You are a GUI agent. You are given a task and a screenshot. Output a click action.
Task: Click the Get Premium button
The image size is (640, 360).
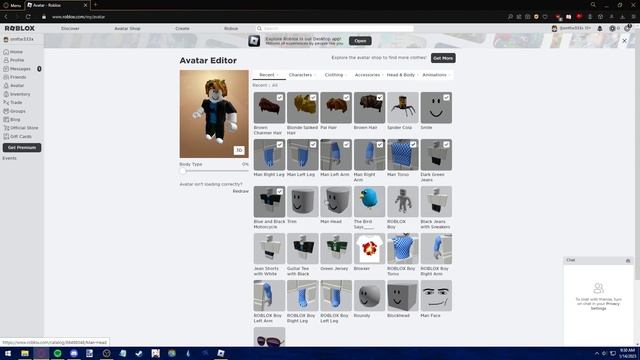[22, 147]
